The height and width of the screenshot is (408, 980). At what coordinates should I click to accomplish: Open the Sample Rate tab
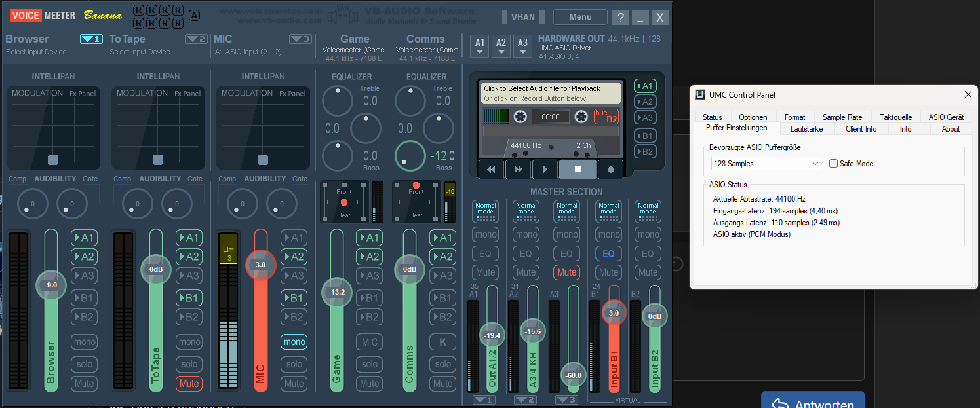[x=842, y=117]
